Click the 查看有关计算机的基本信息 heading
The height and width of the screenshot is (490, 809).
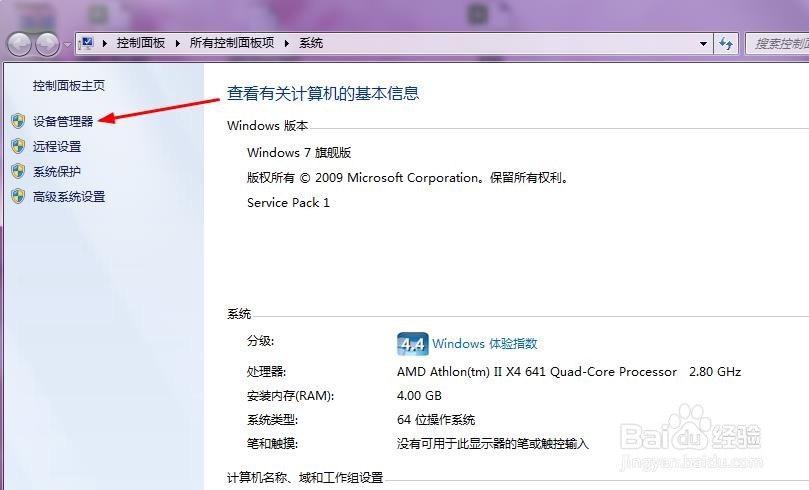(323, 93)
